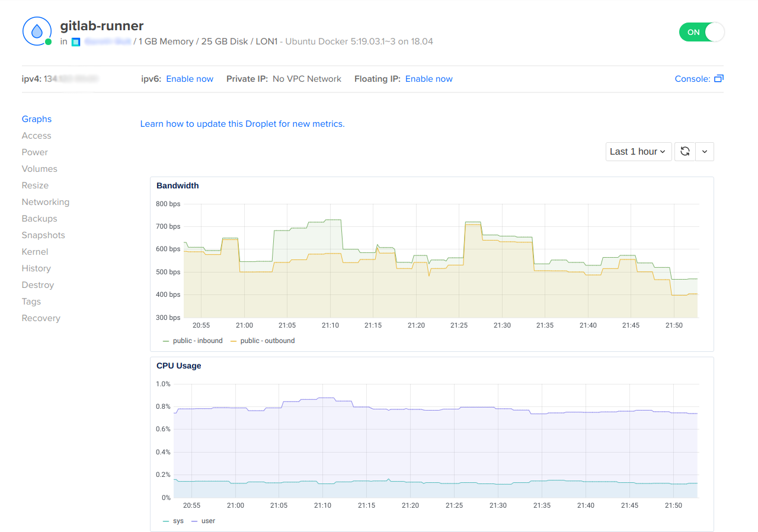The width and height of the screenshot is (758, 532).
Task: Open the Tags section
Action: pos(31,302)
